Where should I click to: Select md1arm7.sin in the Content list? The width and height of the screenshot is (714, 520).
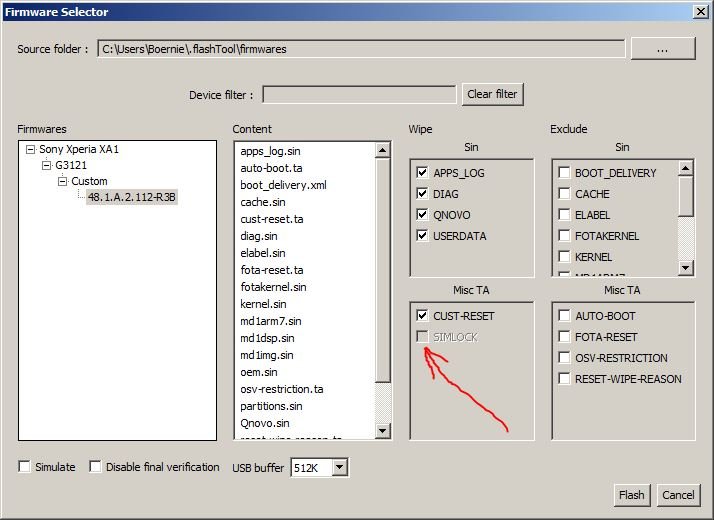click(x=270, y=321)
